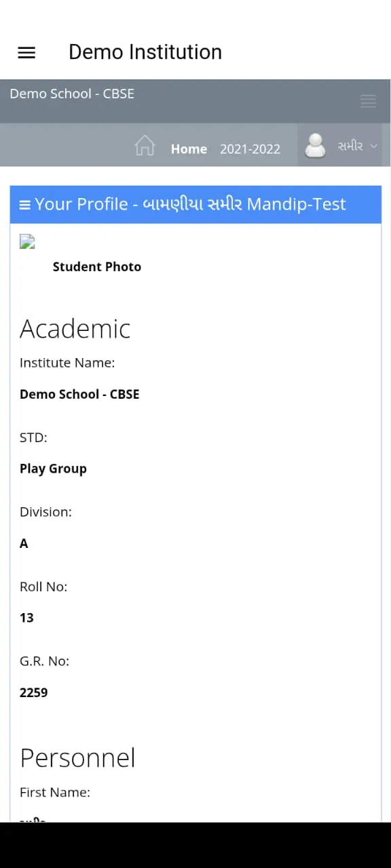Click the Institute Name label
The image size is (391, 868).
67,363
